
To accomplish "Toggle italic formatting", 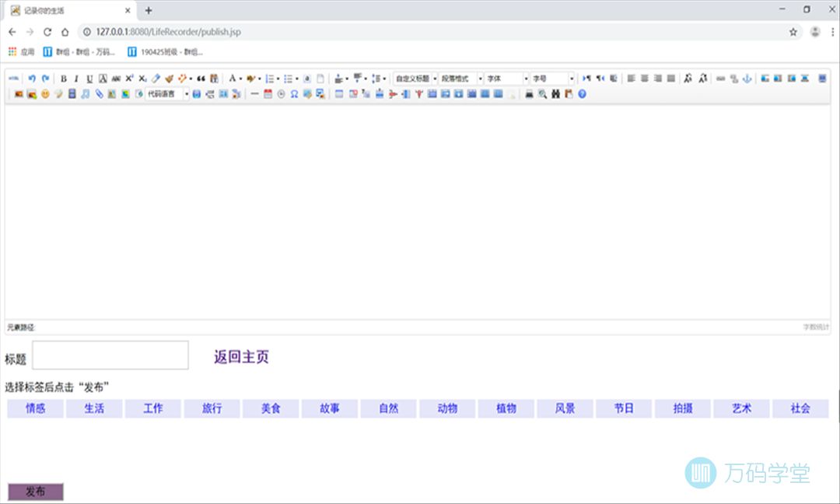I will [76, 79].
